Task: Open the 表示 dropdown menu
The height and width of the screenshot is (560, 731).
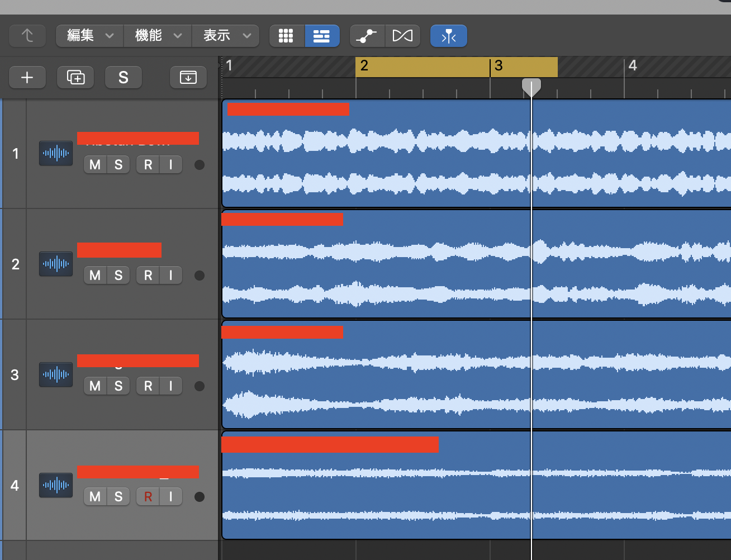Action: [226, 36]
